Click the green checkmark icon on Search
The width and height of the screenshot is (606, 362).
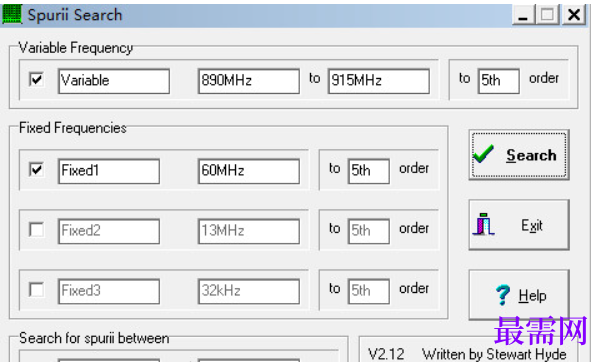tap(483, 154)
